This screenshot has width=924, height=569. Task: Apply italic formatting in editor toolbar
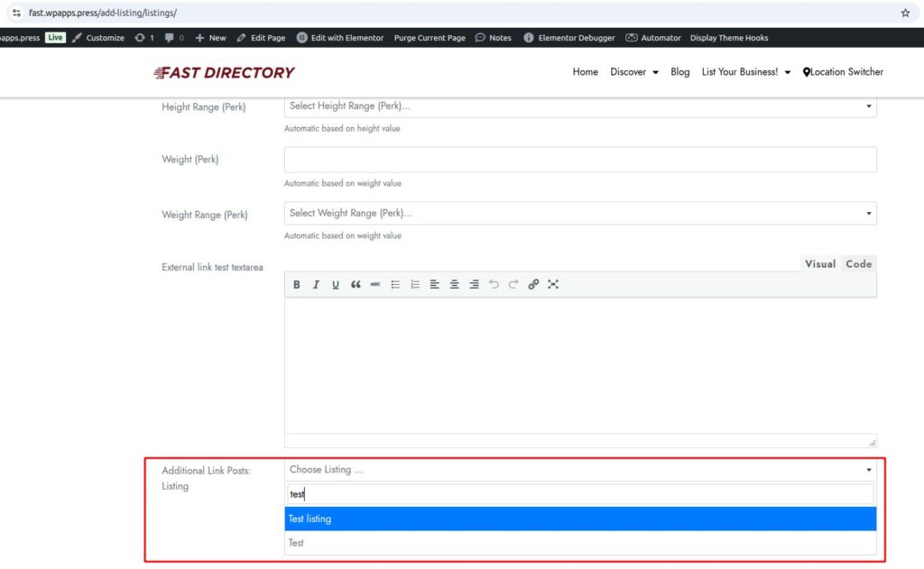(x=316, y=285)
